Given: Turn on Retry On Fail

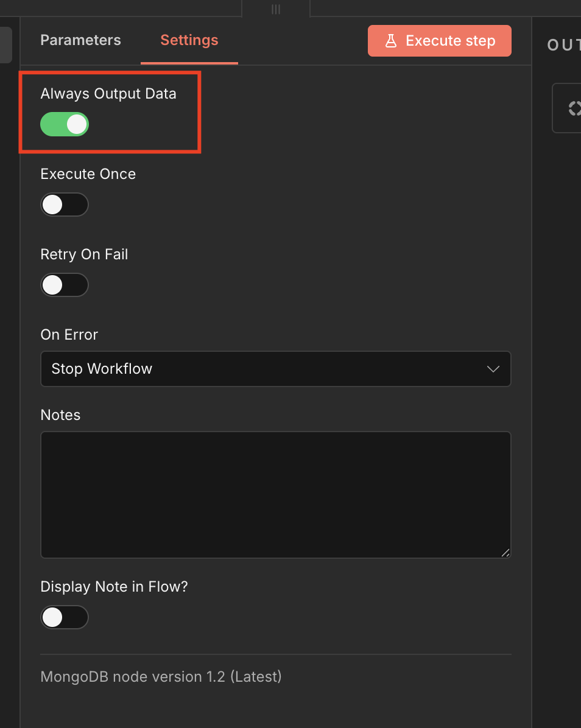Looking at the screenshot, I should [x=65, y=285].
